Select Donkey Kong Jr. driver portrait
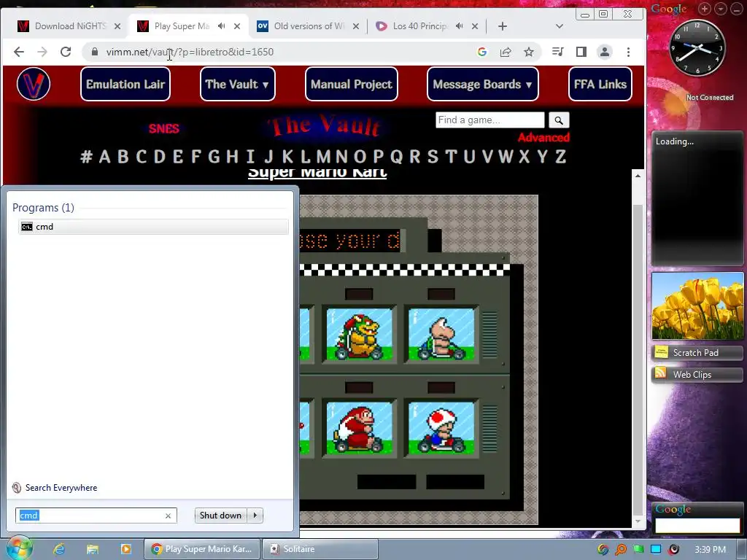Screen dimensions: 747x560 click(359, 428)
